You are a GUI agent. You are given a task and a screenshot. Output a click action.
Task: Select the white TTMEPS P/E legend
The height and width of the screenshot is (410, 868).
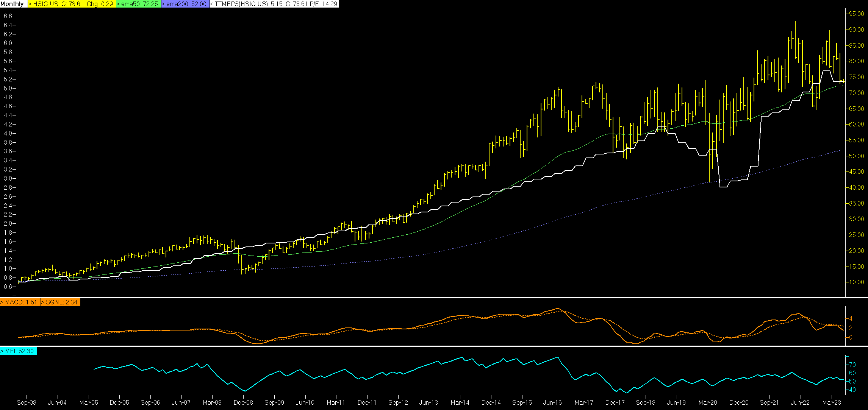tap(274, 4)
